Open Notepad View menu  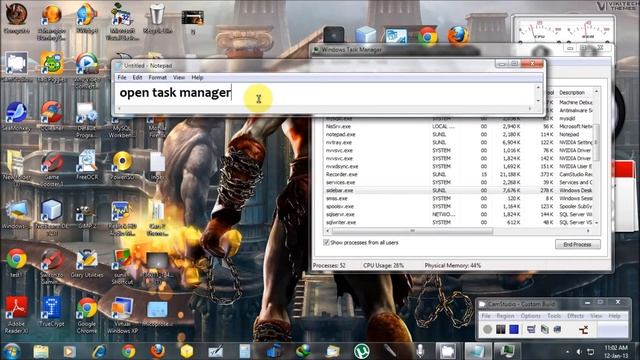(179, 77)
